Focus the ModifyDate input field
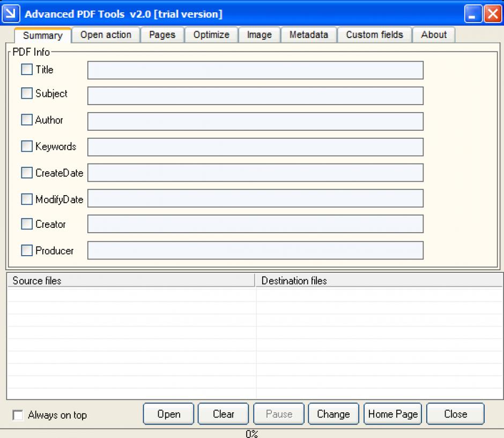Viewport: 504px width, 438px height. coord(256,198)
